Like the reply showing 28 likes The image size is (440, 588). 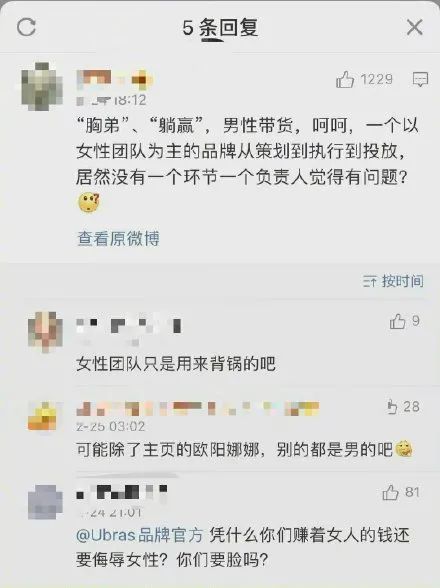point(392,406)
